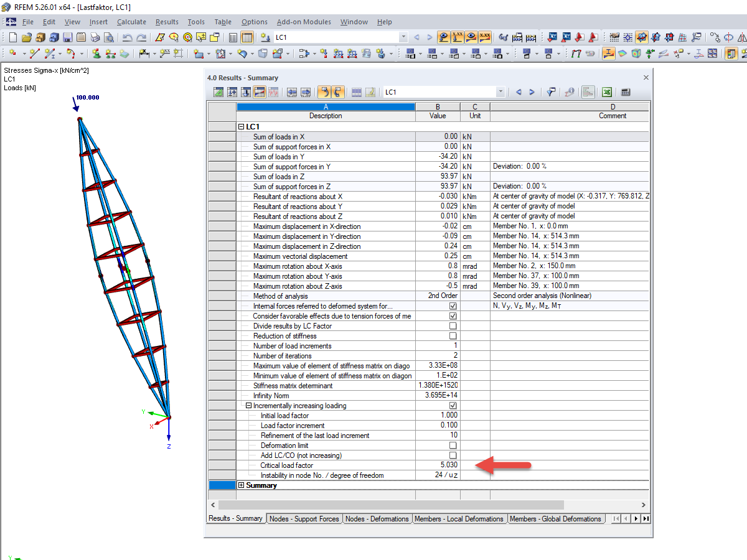The image size is (747, 560).
Task: Open the LC1 dropdown in results panel
Action: (500, 92)
